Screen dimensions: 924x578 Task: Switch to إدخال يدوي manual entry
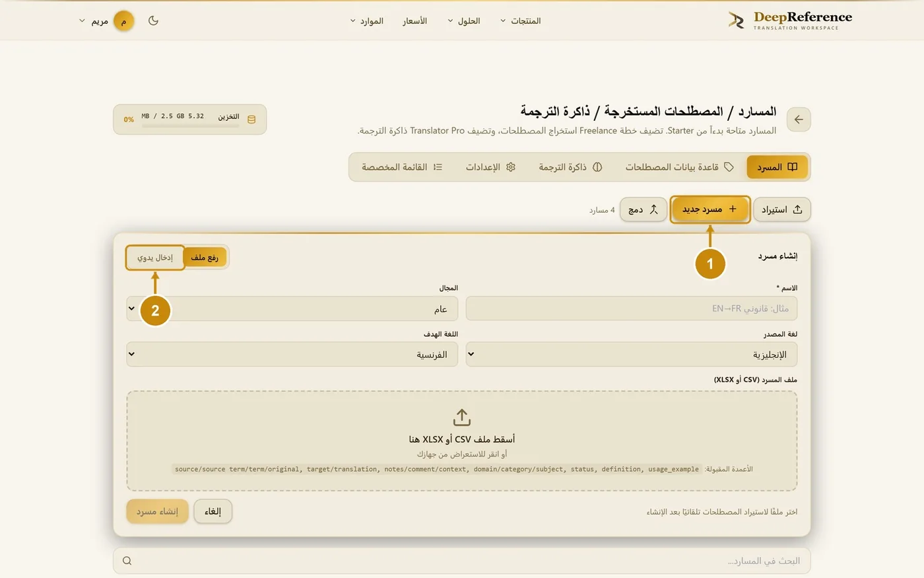click(155, 258)
